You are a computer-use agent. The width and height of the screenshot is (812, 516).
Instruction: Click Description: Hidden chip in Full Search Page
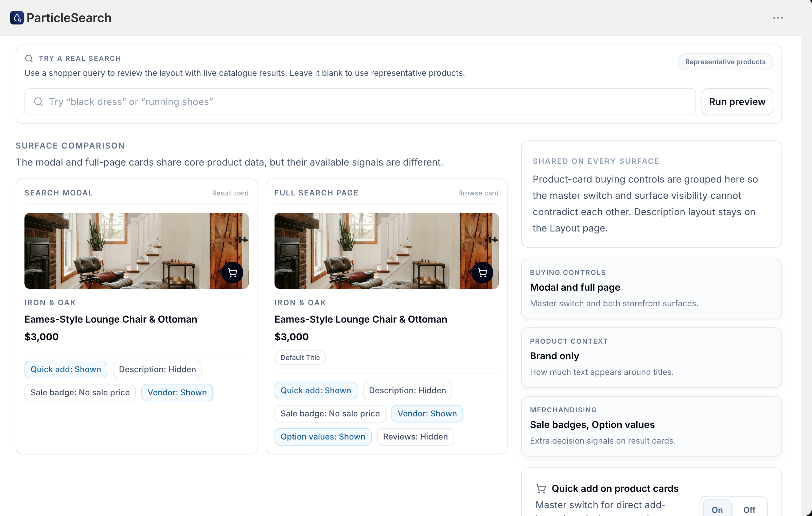click(407, 391)
